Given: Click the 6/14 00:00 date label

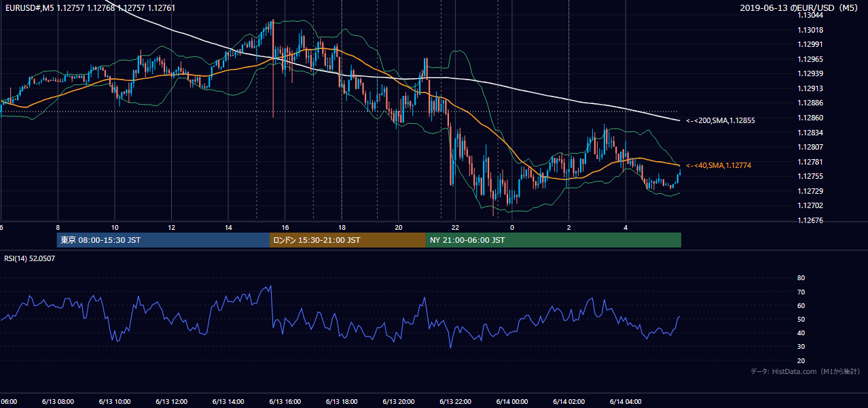Looking at the screenshot, I should 512,401.
